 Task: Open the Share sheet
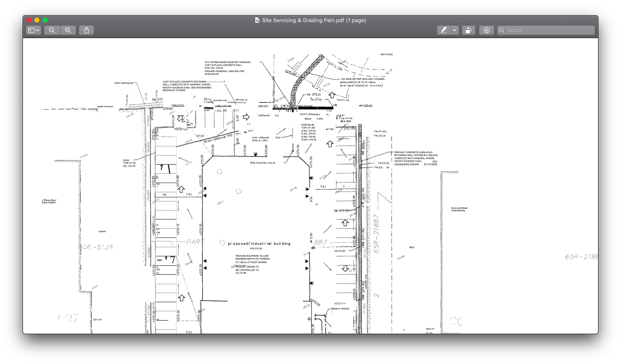tap(86, 30)
